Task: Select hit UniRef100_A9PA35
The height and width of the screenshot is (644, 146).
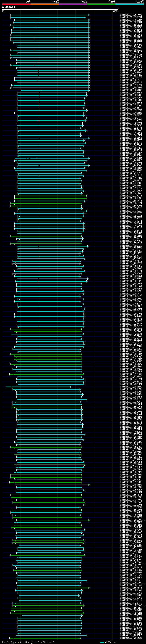Action: coord(131,55)
